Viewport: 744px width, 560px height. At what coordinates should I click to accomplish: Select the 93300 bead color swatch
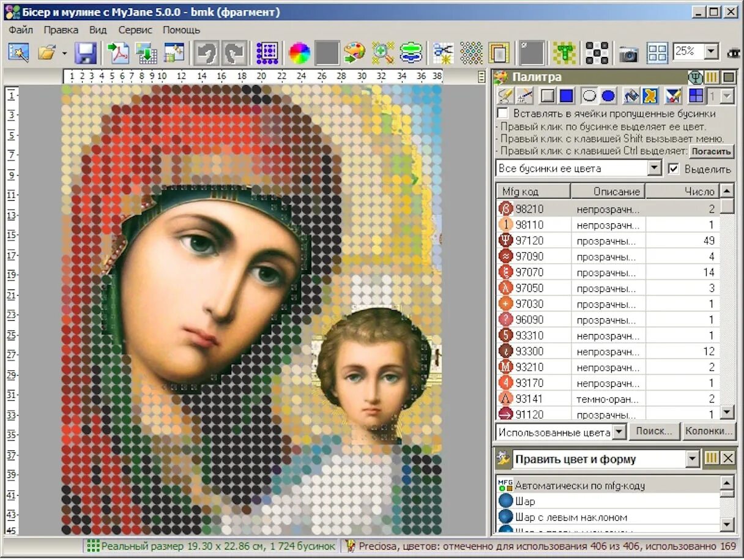[505, 351]
